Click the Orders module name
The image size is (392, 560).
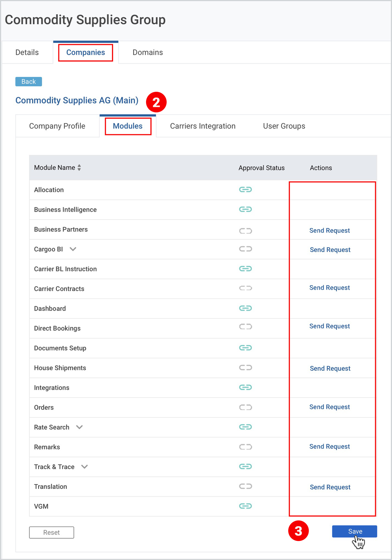(x=44, y=407)
